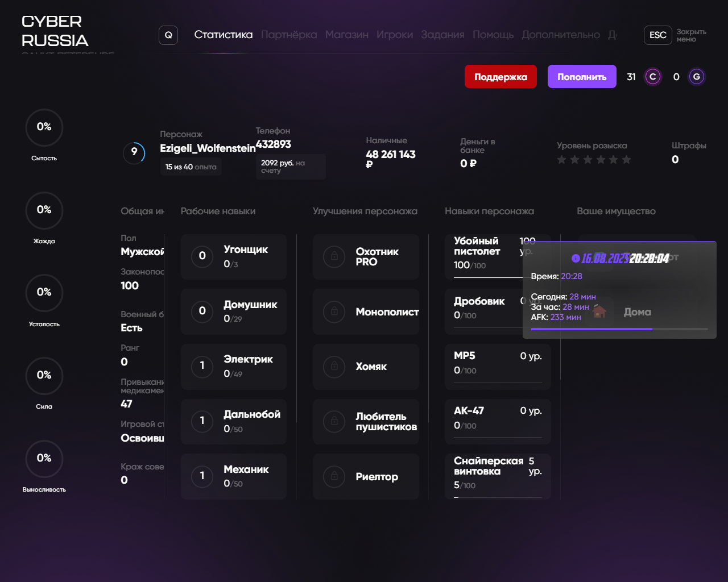Click the Деньги в банке label
Screen dimensions: 728x582
tap(478, 145)
